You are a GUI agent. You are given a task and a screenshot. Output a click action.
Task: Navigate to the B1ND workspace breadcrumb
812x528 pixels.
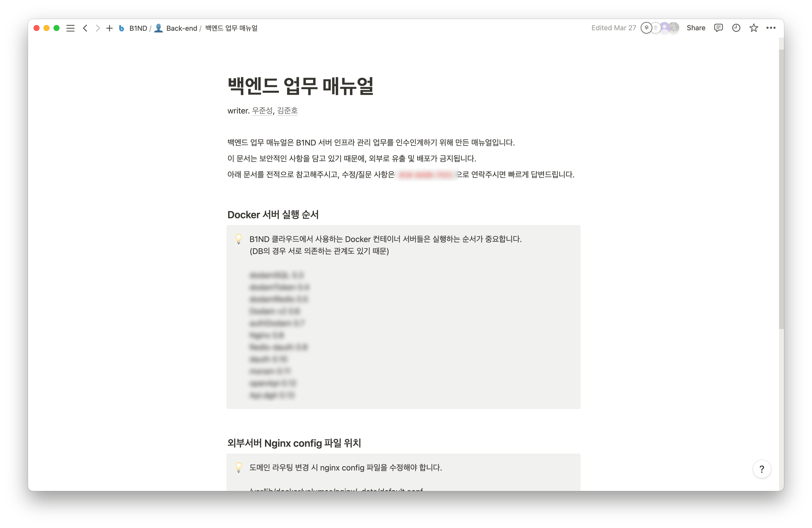click(138, 28)
